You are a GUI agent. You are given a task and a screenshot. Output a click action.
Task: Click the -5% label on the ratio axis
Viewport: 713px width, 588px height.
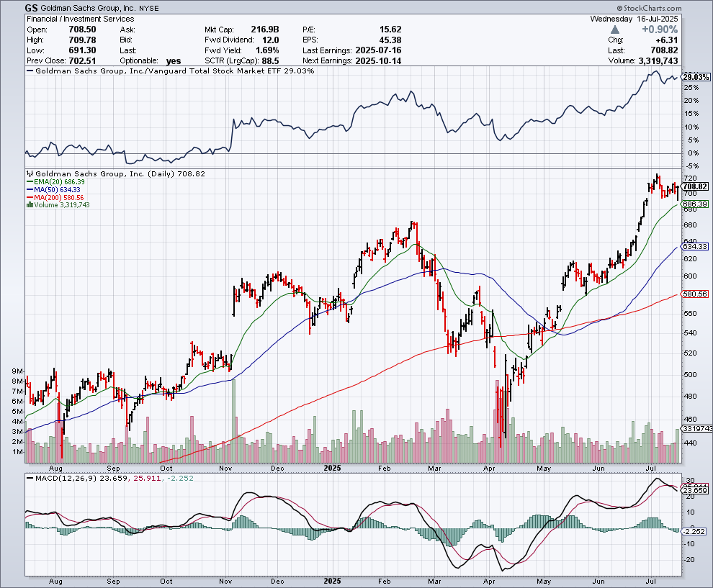(691, 166)
